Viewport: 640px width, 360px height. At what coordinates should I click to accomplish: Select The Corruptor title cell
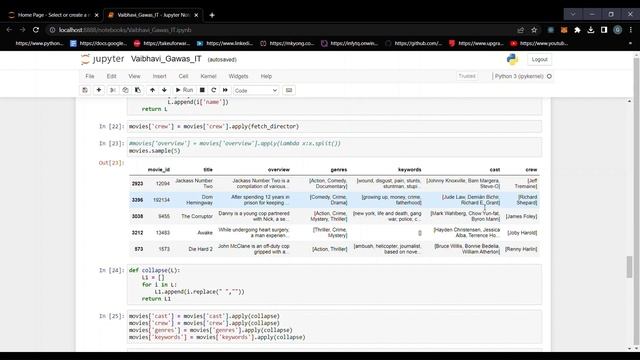[x=197, y=216]
